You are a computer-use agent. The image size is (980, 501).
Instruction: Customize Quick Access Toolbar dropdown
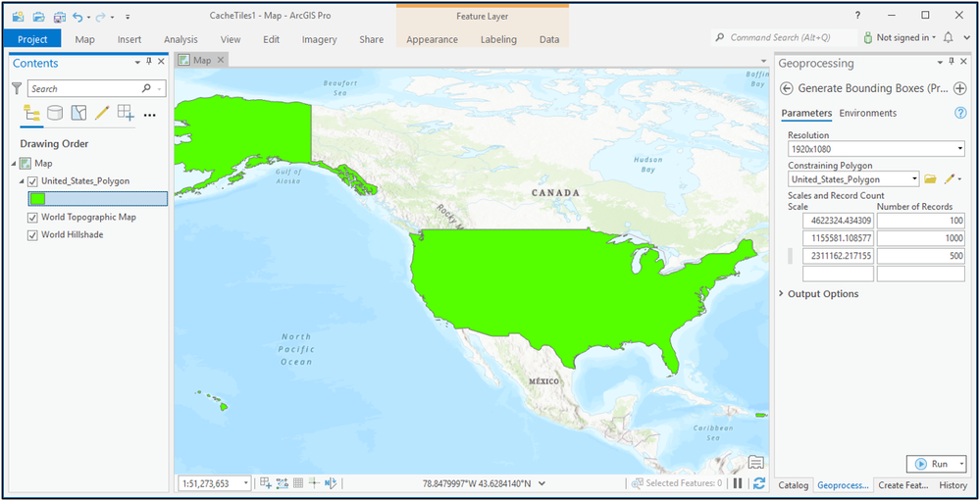[x=128, y=17]
